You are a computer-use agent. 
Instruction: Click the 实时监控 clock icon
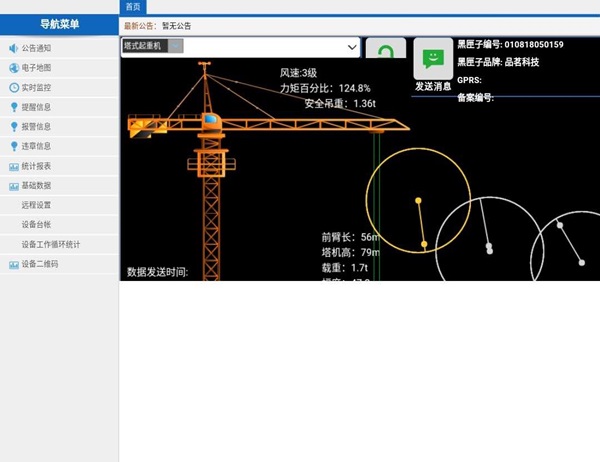(13, 88)
